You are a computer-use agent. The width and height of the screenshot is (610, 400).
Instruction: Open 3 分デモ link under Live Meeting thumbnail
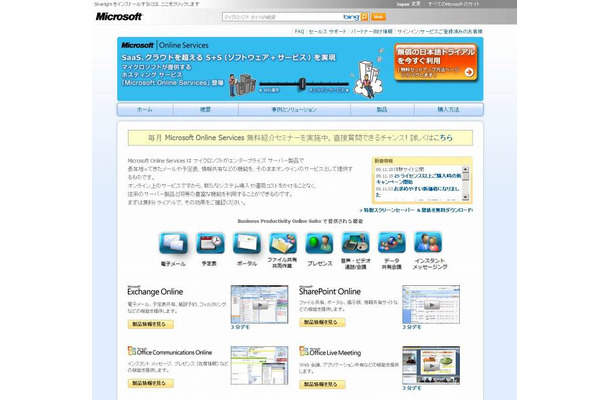(x=412, y=388)
